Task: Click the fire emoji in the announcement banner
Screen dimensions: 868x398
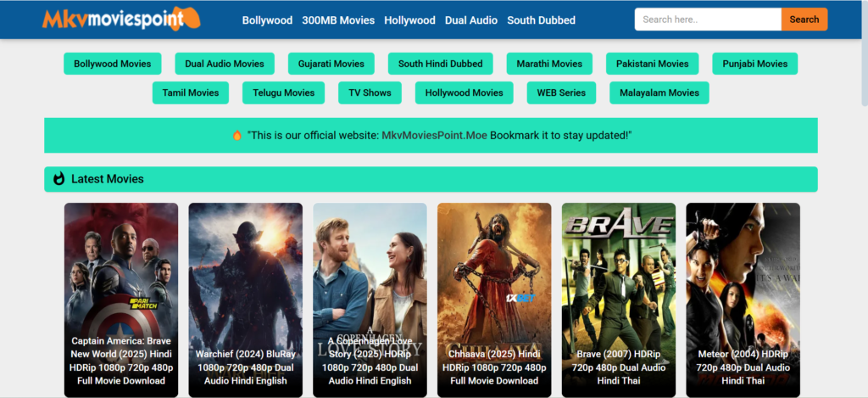Action: pos(237,135)
